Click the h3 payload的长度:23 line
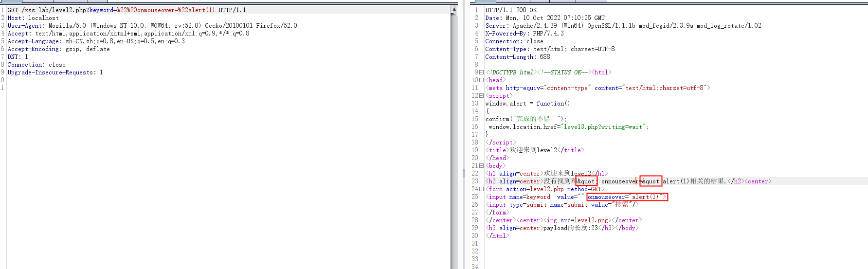The width and height of the screenshot is (868, 269). 562,228
